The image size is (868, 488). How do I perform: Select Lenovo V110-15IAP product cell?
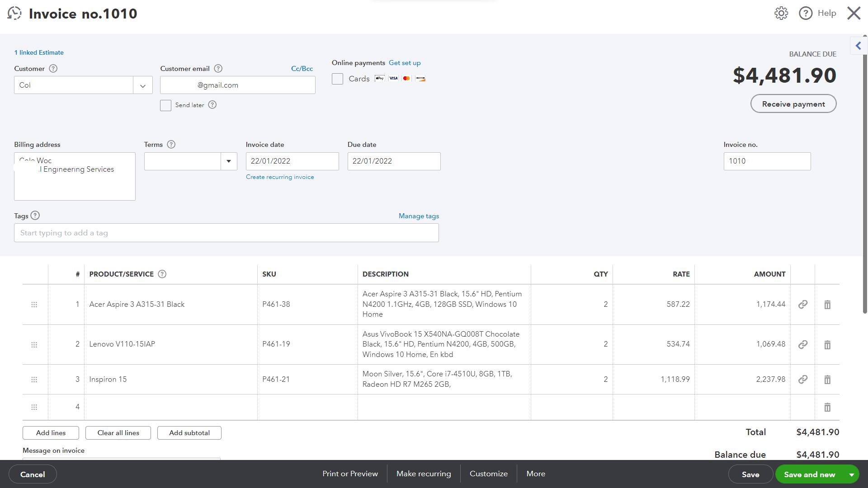click(x=171, y=344)
